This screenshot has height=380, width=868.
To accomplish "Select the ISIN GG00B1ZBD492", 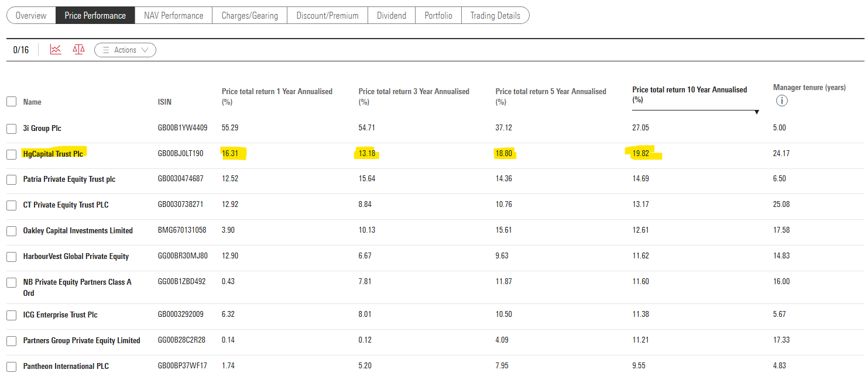I will [x=182, y=282].
